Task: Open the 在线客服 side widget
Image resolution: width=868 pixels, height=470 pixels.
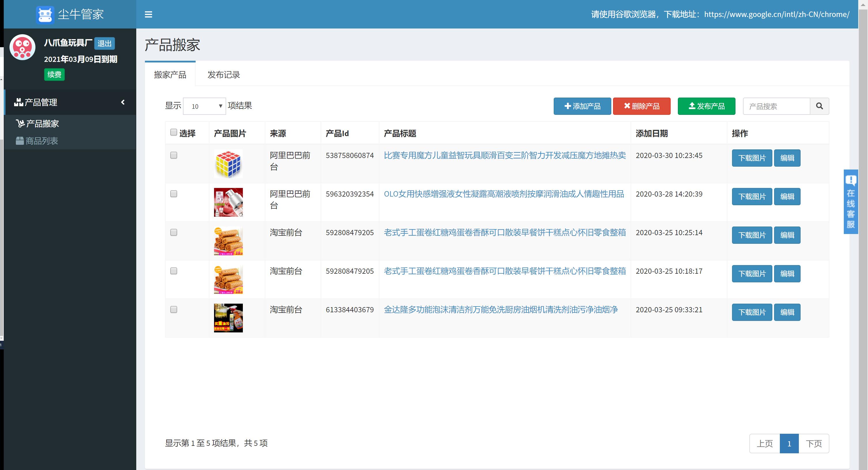Action: [x=850, y=202]
